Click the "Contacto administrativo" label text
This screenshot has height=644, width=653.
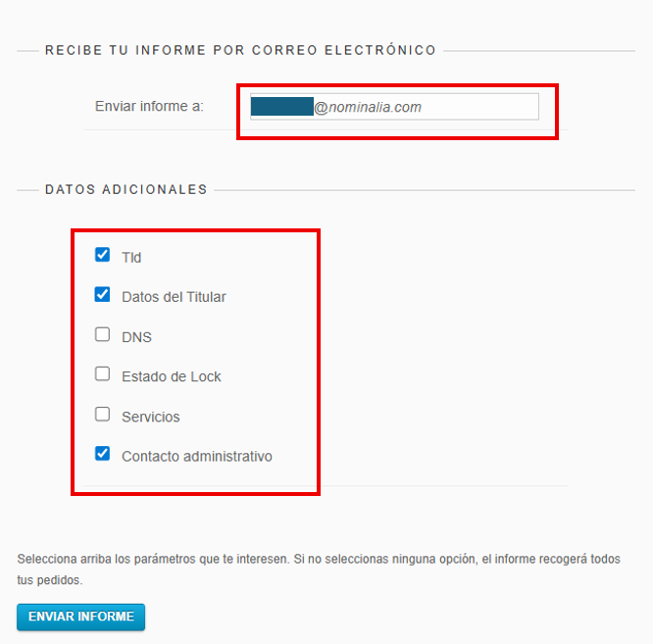pos(196,456)
